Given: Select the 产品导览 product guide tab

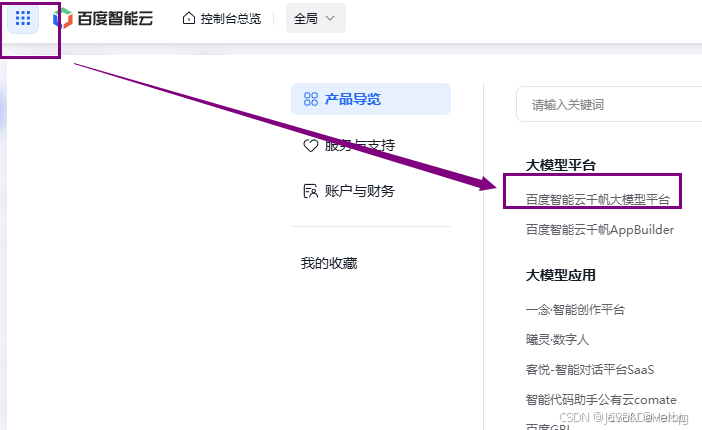Looking at the screenshot, I should click(371, 99).
